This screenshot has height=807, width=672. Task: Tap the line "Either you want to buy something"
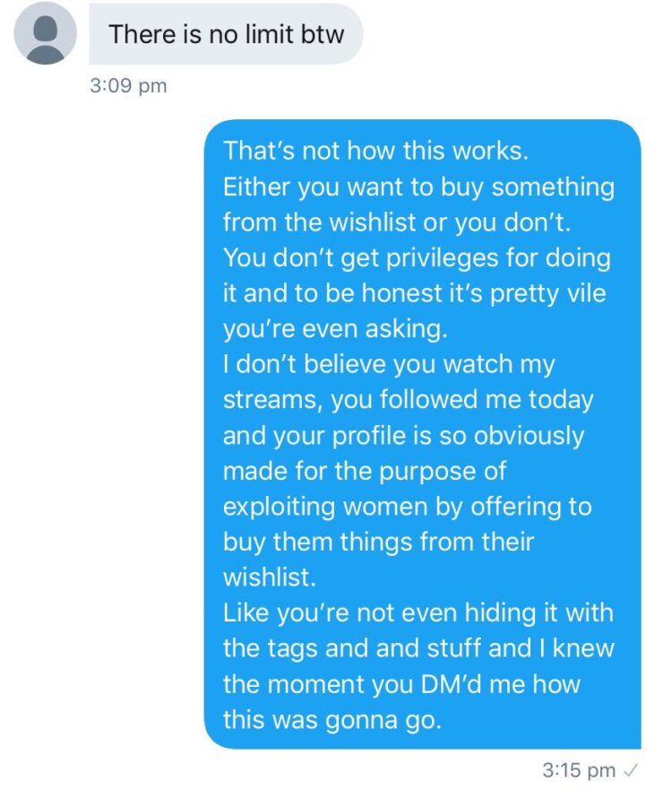click(418, 187)
